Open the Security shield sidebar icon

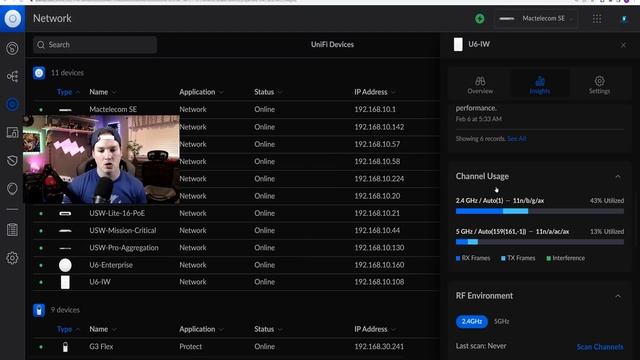[12, 160]
